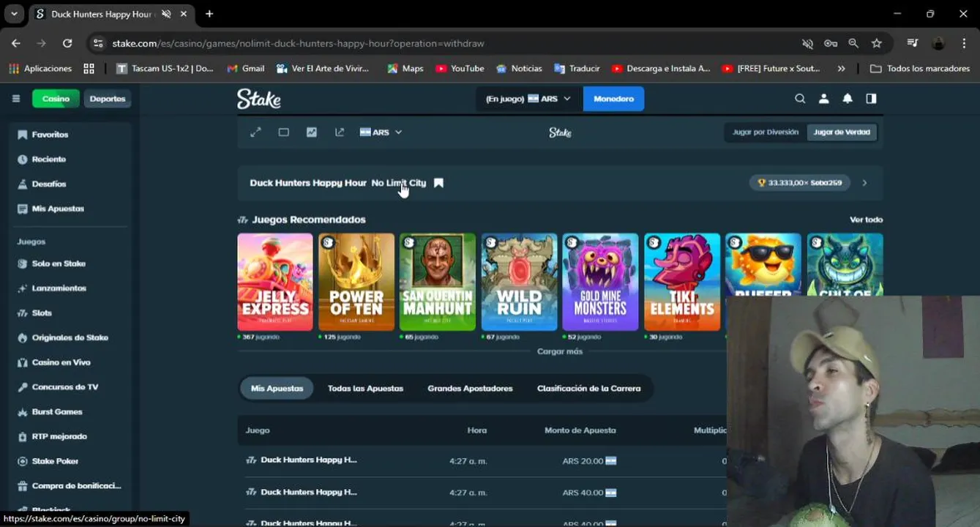
Task: Open Gold Mine Monsters game thumbnail
Action: pyautogui.click(x=600, y=282)
